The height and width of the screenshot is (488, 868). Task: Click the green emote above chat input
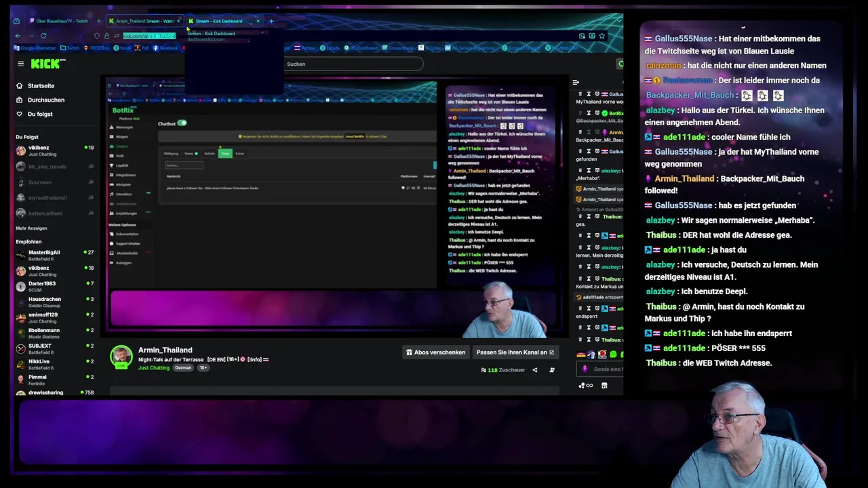pyautogui.click(x=613, y=354)
